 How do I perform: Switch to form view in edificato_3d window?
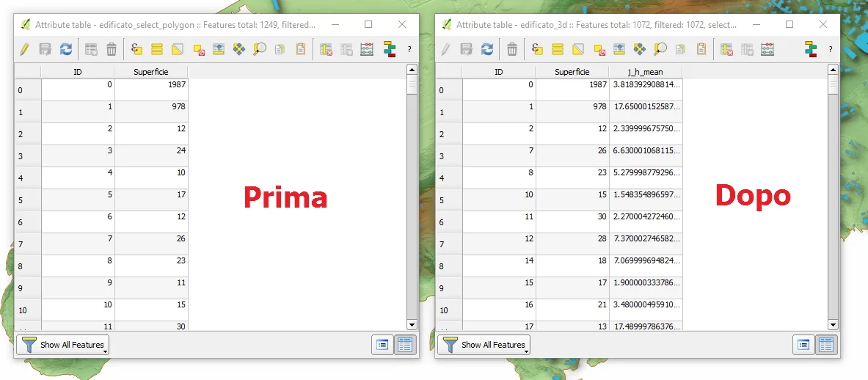click(x=803, y=345)
